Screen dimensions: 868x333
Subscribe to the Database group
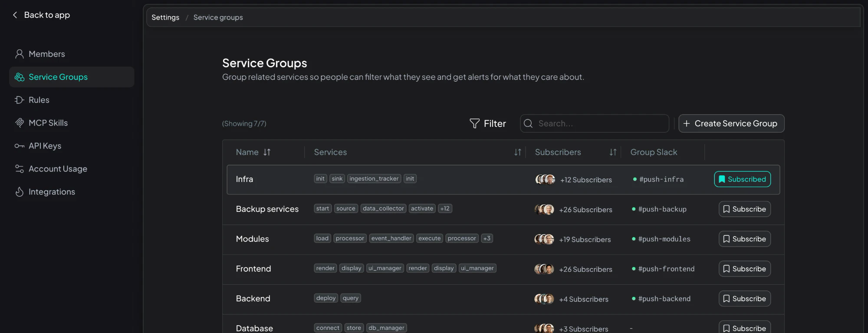click(745, 328)
